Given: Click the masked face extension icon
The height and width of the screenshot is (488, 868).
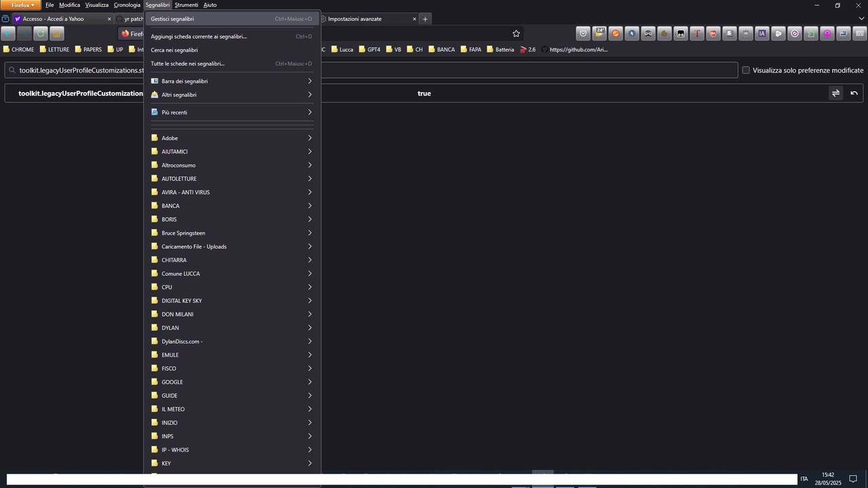Looking at the screenshot, I should pos(648,33).
